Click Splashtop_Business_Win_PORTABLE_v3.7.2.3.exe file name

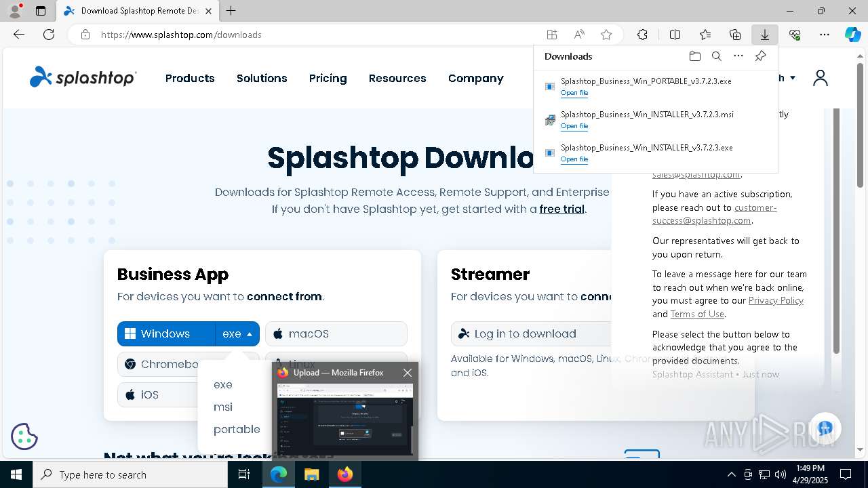tap(646, 81)
